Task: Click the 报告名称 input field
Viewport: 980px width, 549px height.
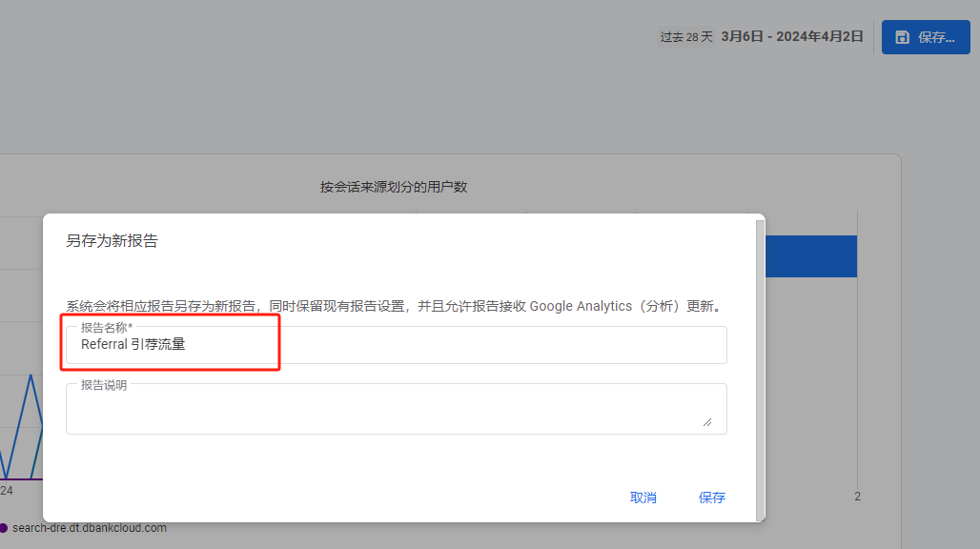Action: pyautogui.click(x=397, y=345)
